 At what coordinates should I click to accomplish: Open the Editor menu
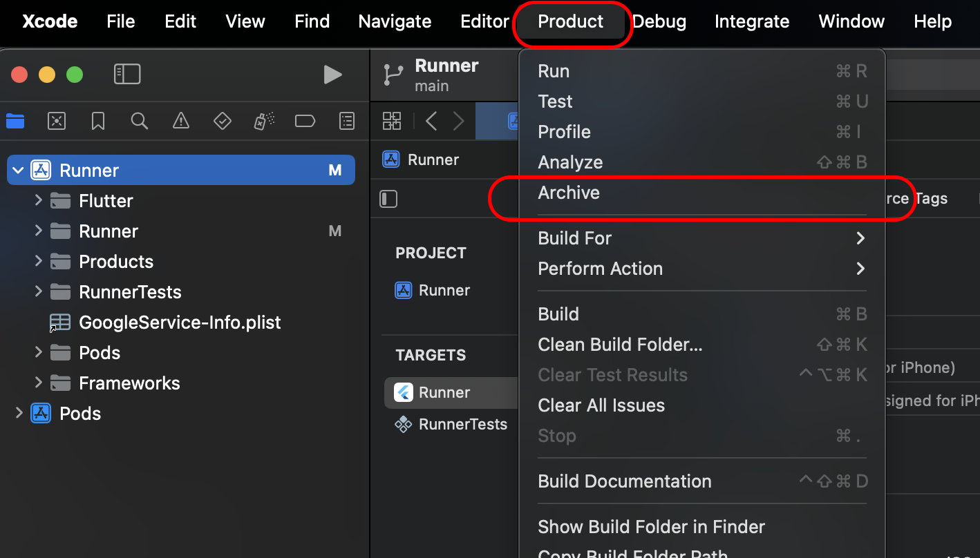pyautogui.click(x=485, y=22)
